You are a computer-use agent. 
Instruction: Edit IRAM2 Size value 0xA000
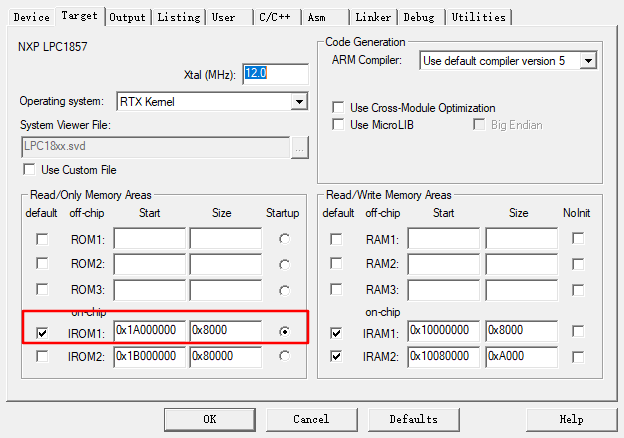(521, 357)
